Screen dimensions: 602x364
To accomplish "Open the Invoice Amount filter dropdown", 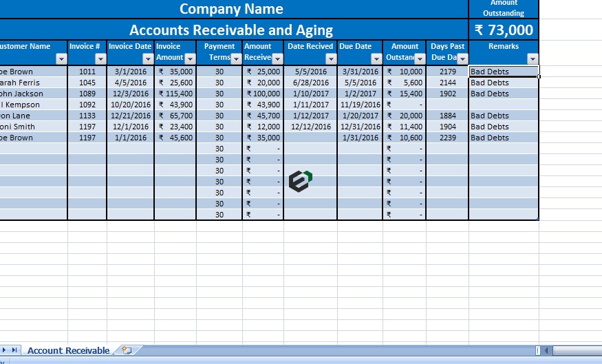I will point(190,58).
